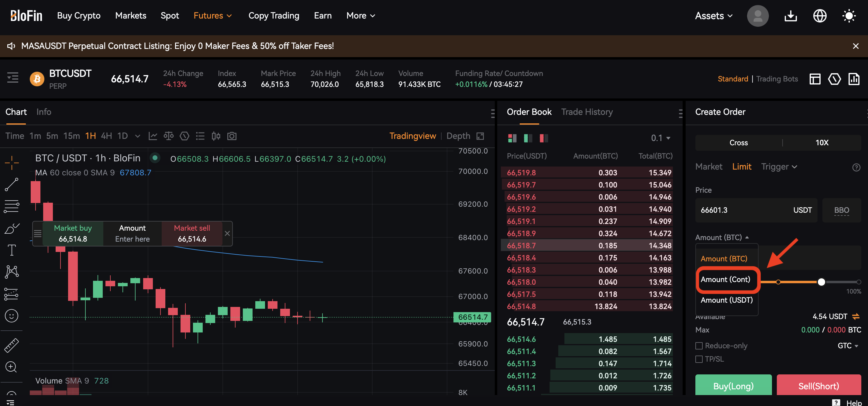Screen dimensions: 868x406
Task: Switch to the Trade History tab
Action: tap(587, 112)
